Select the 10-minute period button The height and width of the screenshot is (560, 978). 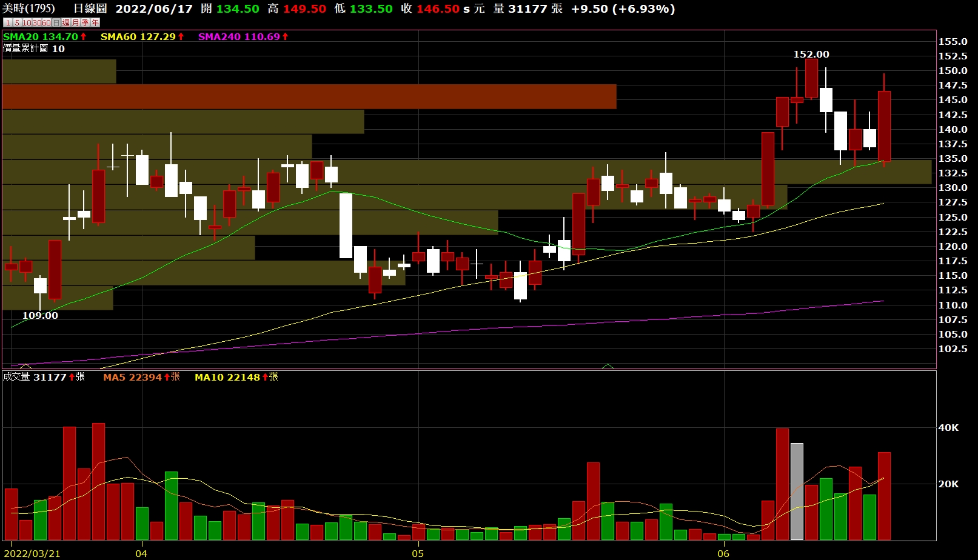(x=27, y=22)
